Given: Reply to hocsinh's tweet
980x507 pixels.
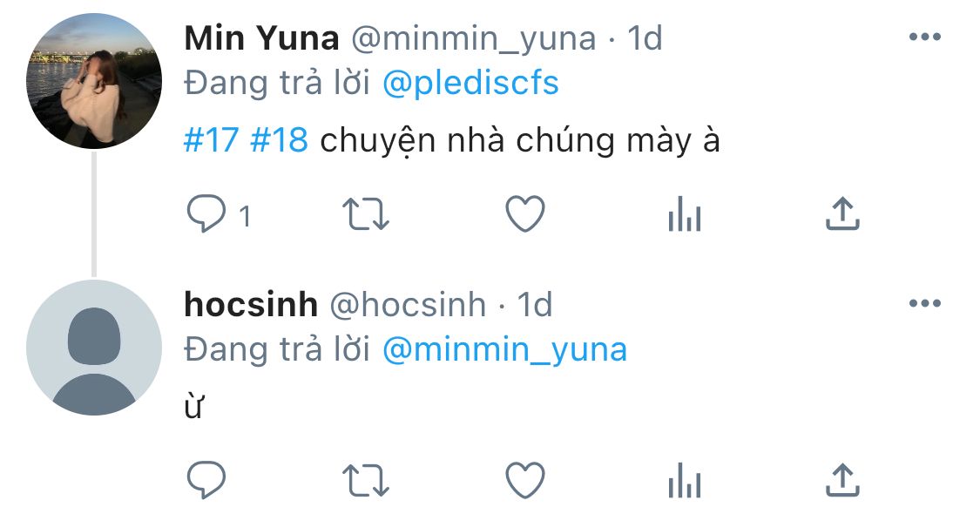Looking at the screenshot, I should [x=206, y=481].
